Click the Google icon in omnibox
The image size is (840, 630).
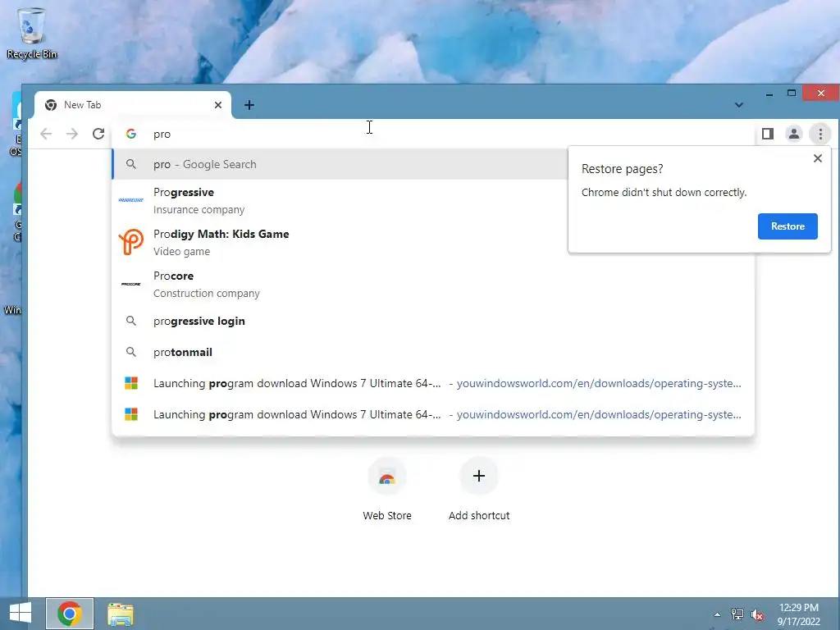pyautogui.click(x=131, y=134)
